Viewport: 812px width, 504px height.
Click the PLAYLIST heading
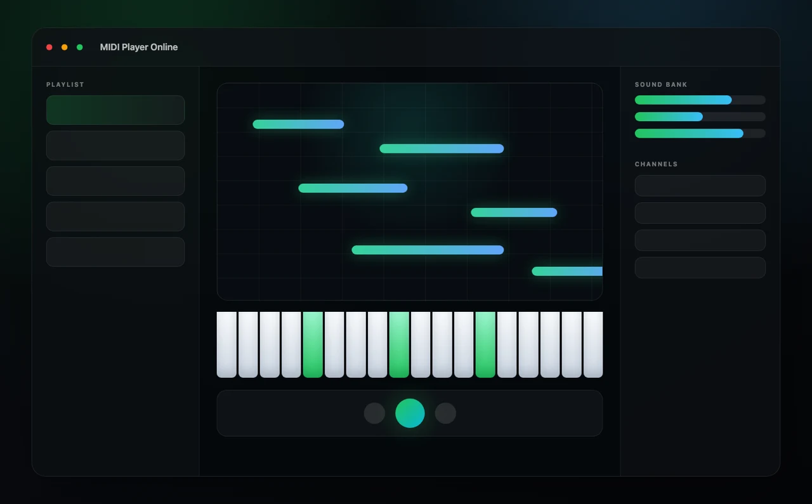(65, 84)
